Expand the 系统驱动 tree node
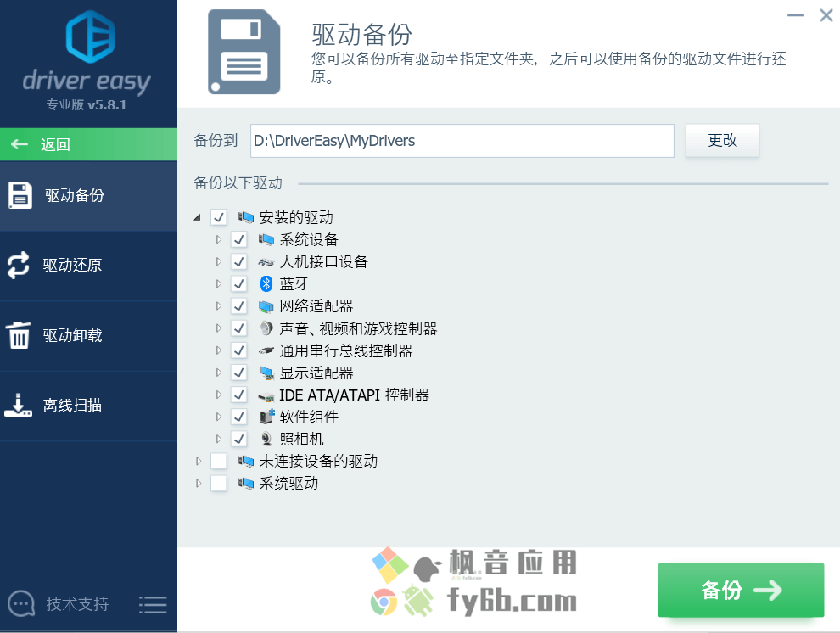Image resolution: width=840 pixels, height=633 pixels. coord(199,483)
